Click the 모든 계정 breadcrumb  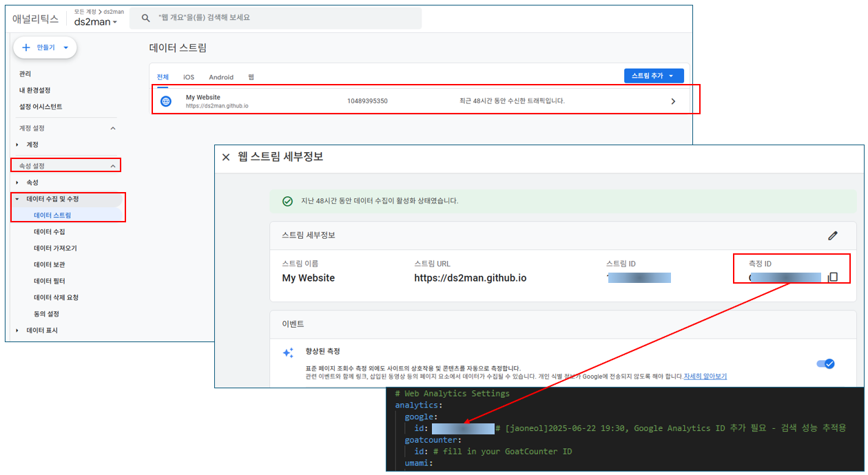click(x=85, y=12)
